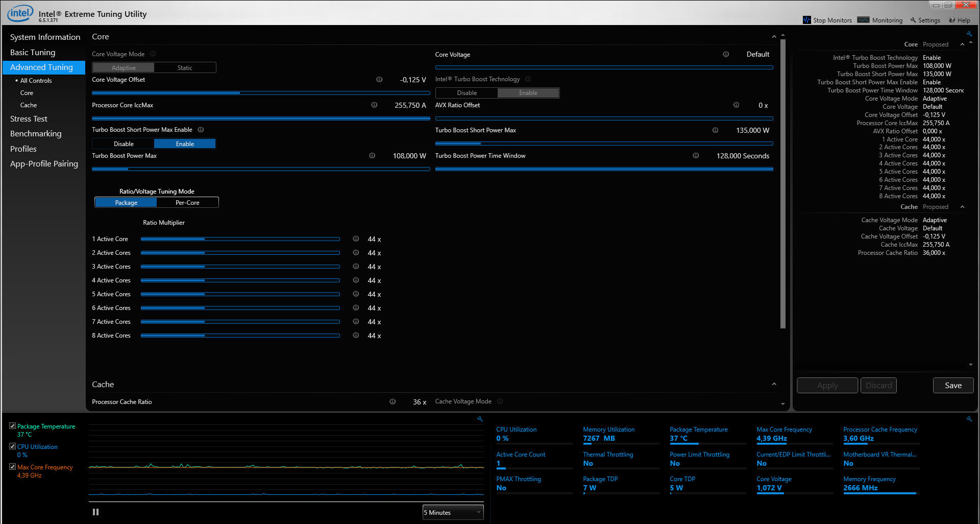Collapse Cache group in Proposed panel
This screenshot has height=524, width=980.
tap(962, 207)
